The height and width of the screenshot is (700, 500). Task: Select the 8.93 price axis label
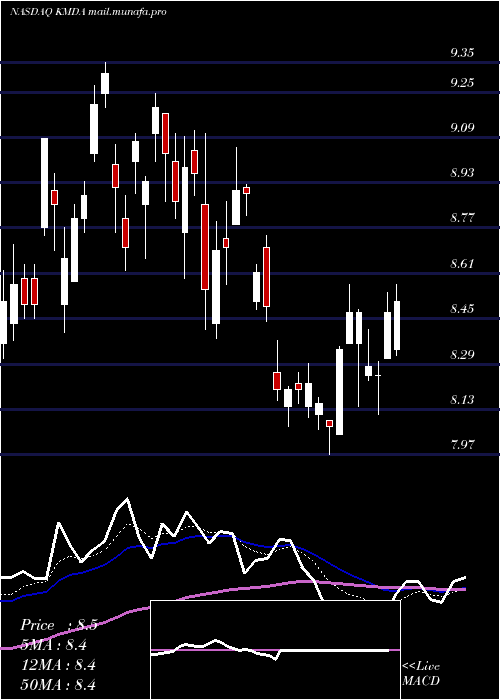pyautogui.click(x=462, y=173)
